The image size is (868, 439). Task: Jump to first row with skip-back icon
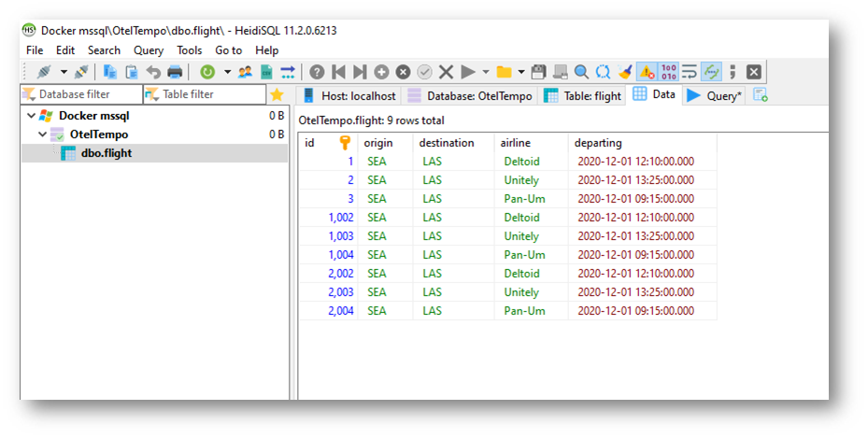[x=338, y=72]
